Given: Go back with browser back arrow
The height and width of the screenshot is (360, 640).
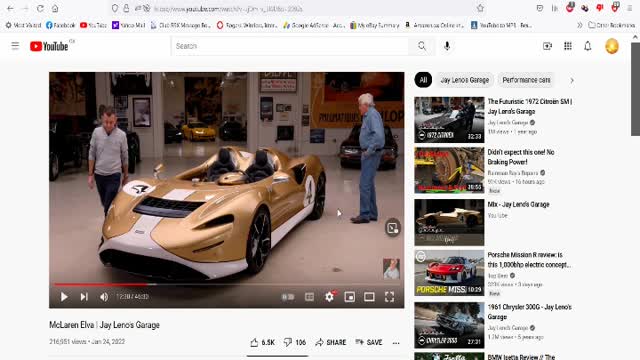Looking at the screenshot, I should point(10,8).
